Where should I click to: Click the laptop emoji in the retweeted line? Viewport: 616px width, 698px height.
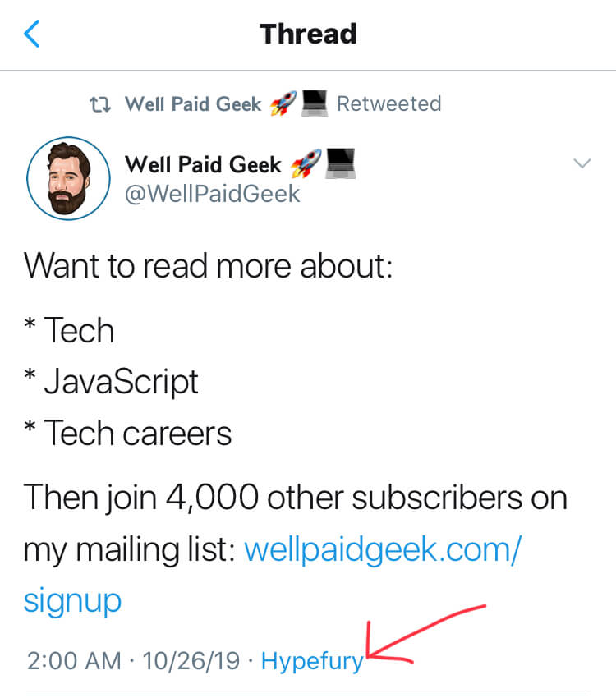pyautogui.click(x=315, y=103)
